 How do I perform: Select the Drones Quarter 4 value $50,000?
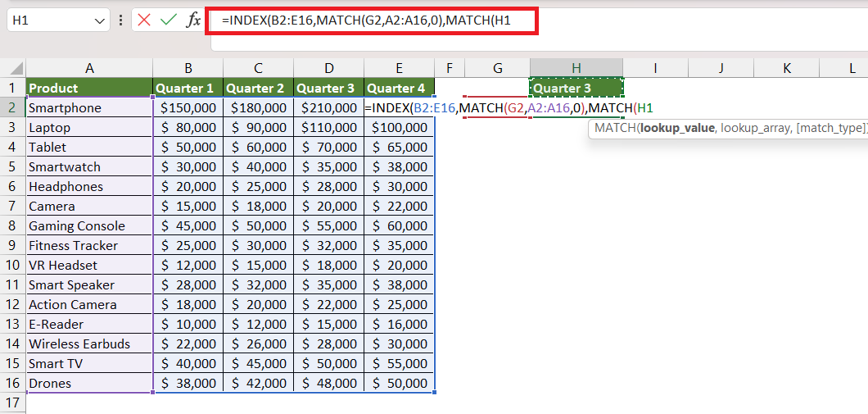pyautogui.click(x=399, y=383)
